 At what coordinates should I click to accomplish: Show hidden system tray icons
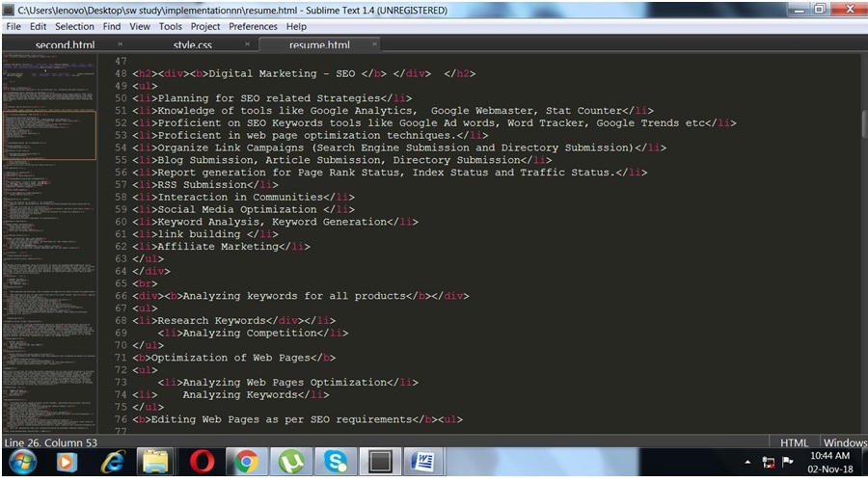(x=747, y=463)
